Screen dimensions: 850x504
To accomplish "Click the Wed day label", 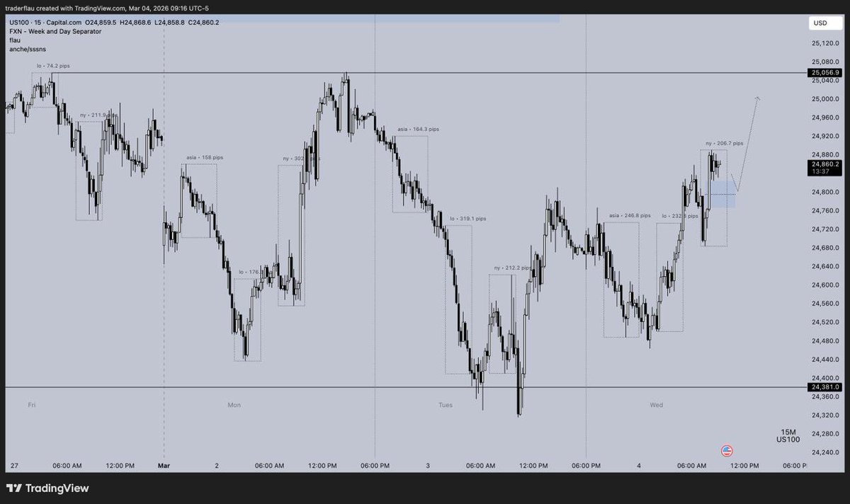I will pyautogui.click(x=657, y=405).
